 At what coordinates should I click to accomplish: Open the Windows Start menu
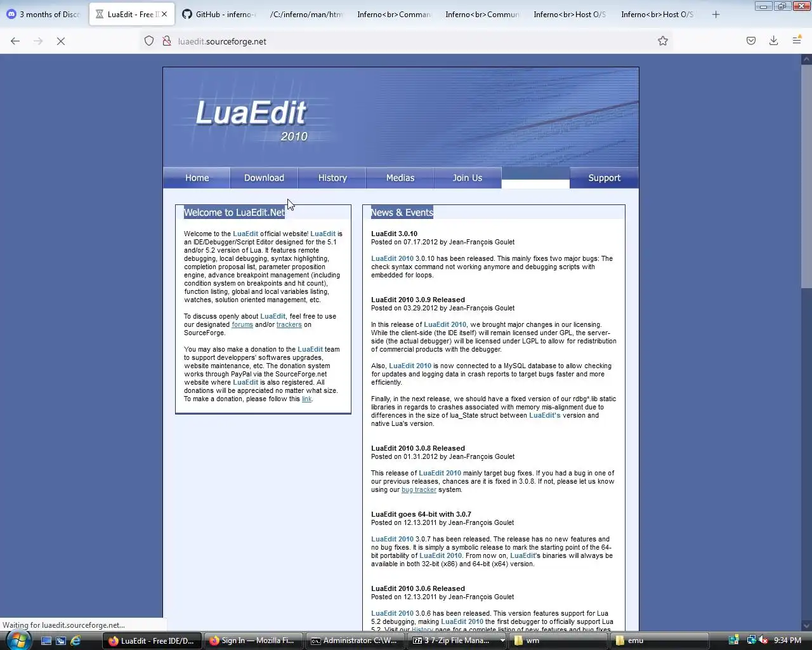[x=17, y=640]
